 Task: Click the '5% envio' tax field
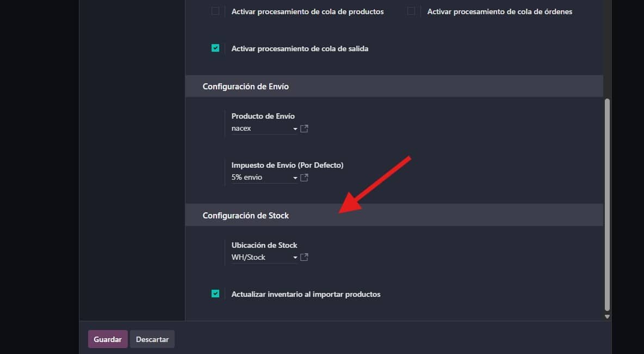[x=261, y=178]
